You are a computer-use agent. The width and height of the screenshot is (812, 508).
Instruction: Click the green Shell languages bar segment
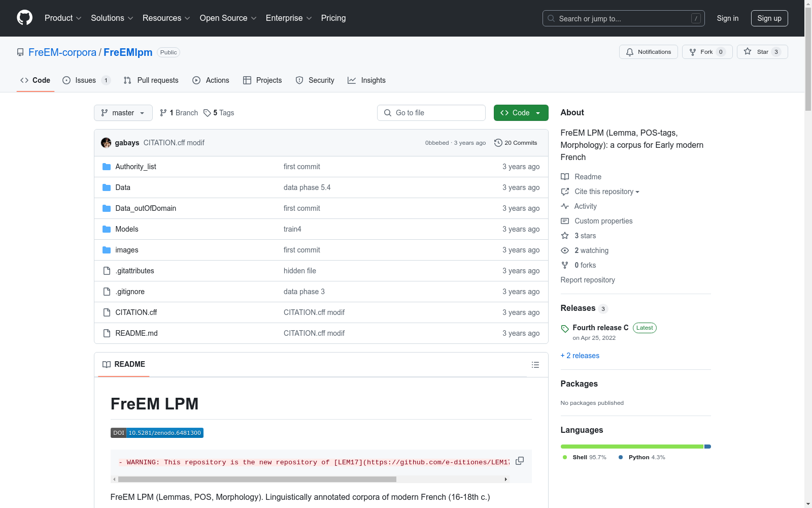pos(632,447)
